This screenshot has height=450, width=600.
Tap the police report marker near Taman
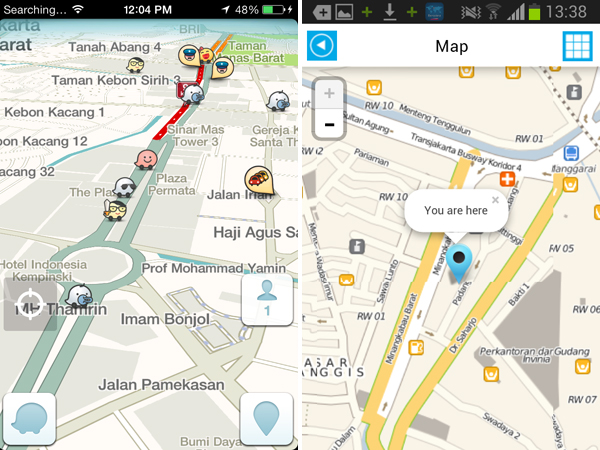pos(222,68)
